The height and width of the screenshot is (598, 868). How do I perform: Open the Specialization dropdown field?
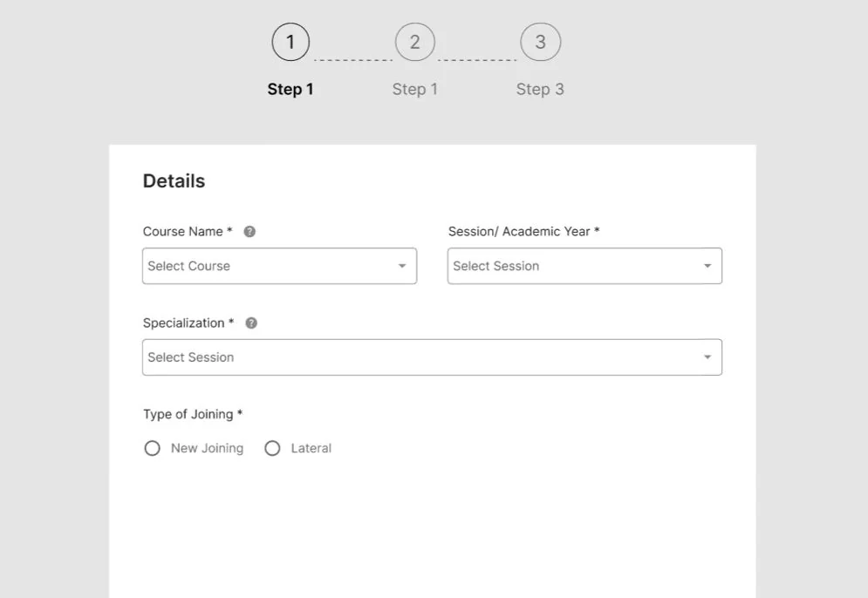point(433,357)
